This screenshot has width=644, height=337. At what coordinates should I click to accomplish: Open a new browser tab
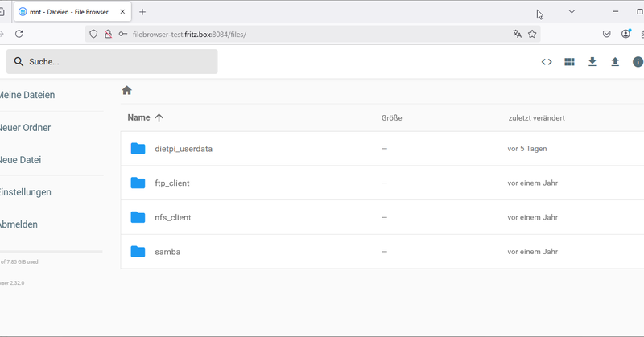(x=142, y=12)
